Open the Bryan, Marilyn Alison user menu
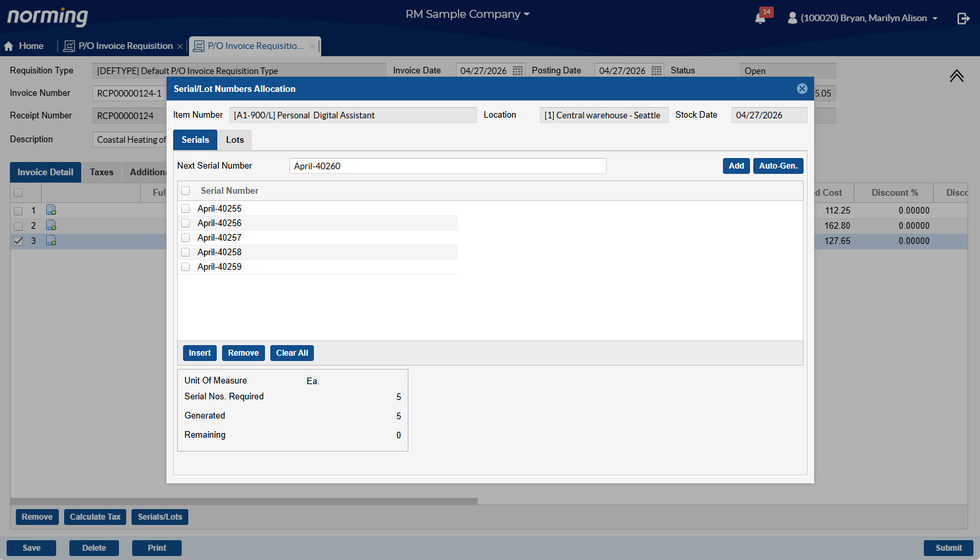Image resolution: width=980 pixels, height=560 pixels. point(863,18)
